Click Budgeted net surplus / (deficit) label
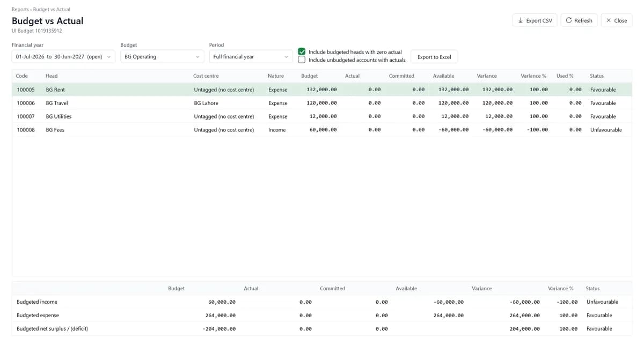Screen dimensions: 644x337 coord(52,328)
